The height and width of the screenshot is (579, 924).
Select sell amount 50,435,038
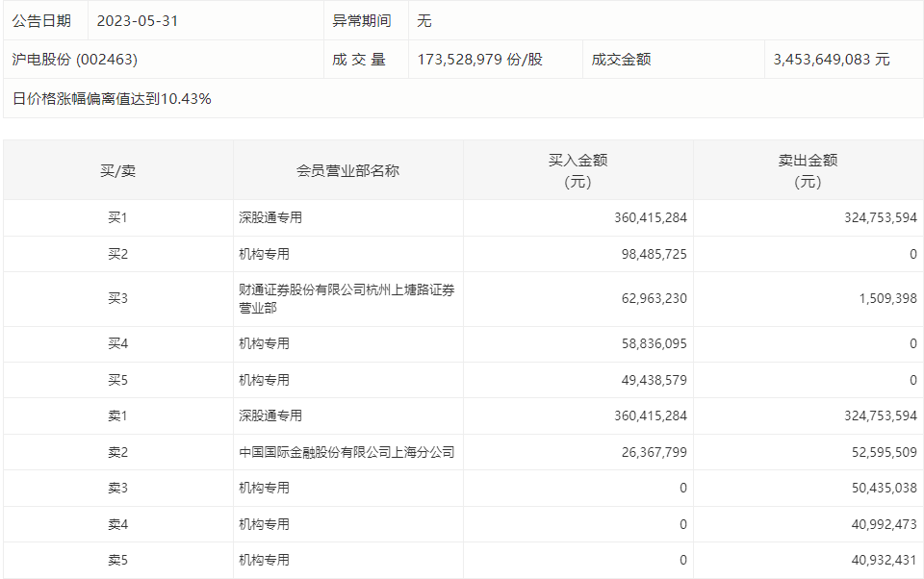coord(884,489)
